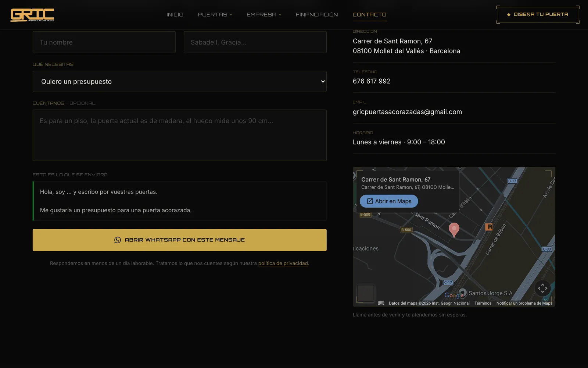
Task: Click 'Diseña tu puerta' button
Action: coord(538,15)
